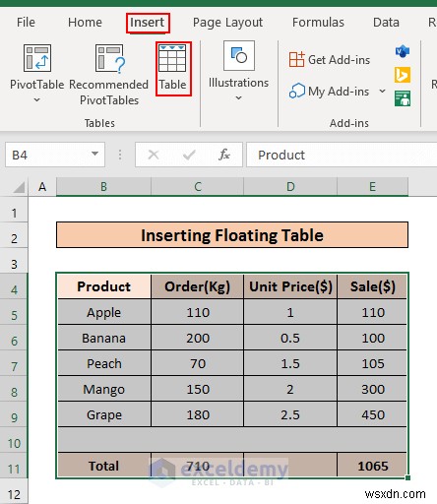The width and height of the screenshot is (437, 504).
Task: Select column D header
Action: coord(290,187)
